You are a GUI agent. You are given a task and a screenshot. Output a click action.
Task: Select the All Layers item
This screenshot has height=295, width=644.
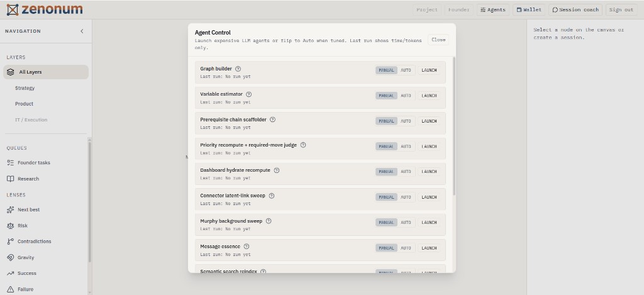(46, 72)
